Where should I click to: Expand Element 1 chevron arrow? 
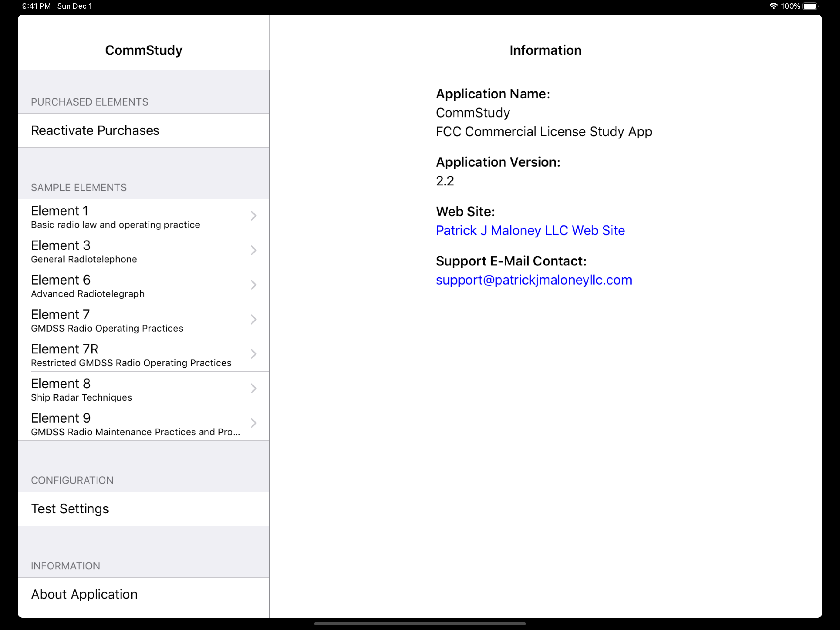[x=253, y=216]
